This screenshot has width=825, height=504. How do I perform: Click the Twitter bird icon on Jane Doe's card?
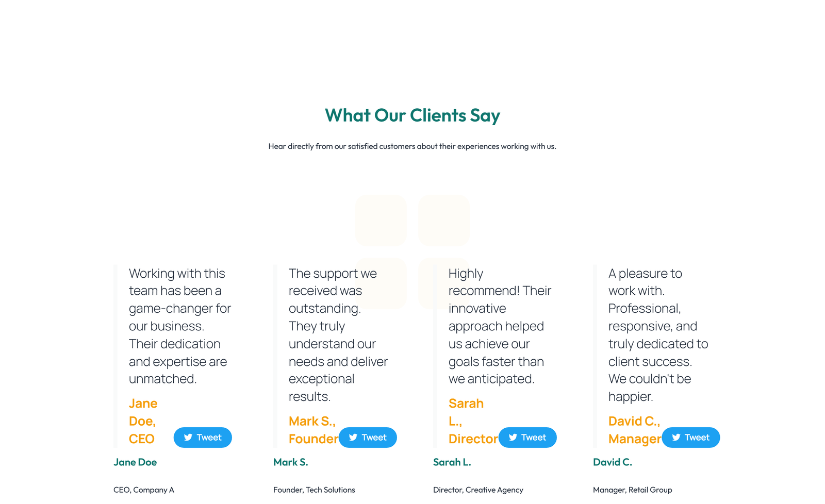coord(188,437)
